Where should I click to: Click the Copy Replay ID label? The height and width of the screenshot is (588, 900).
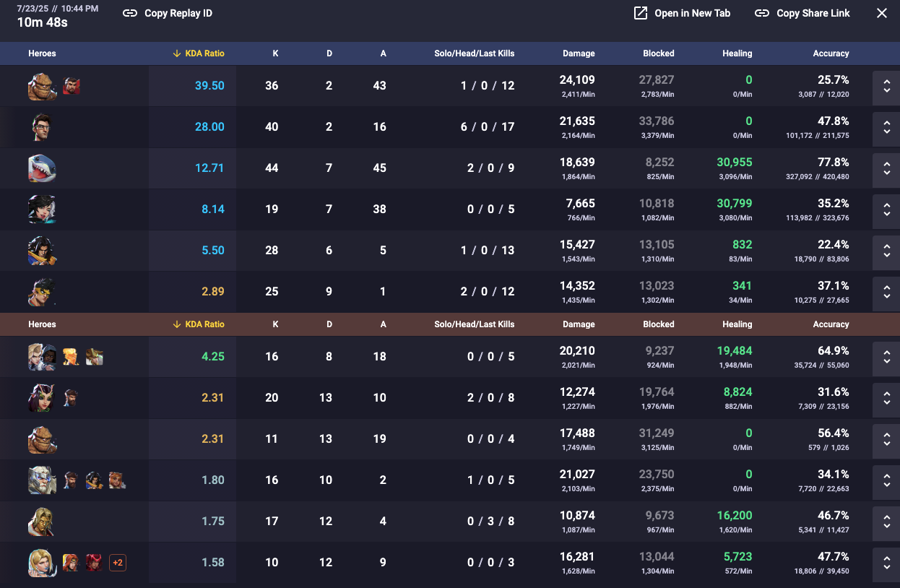[x=178, y=13]
